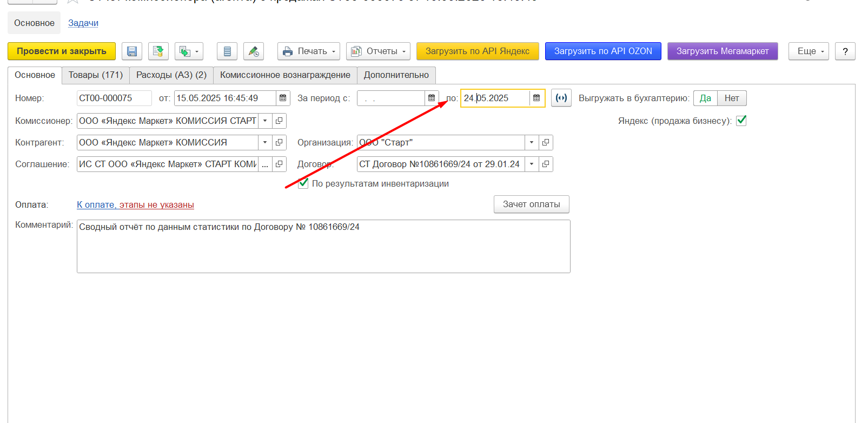This screenshot has width=868, height=423.
Task: Open the К оплате, этапы не указаны link
Action: click(x=135, y=204)
